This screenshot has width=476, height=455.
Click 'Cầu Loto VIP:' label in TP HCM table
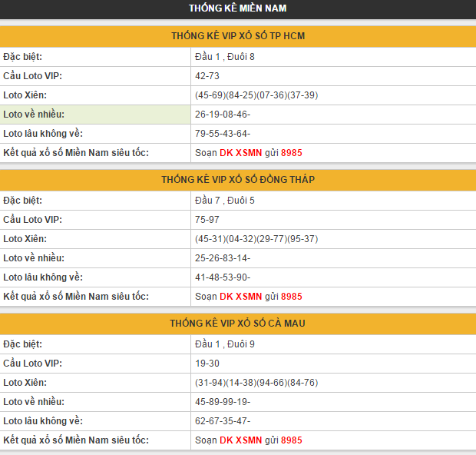(32, 76)
